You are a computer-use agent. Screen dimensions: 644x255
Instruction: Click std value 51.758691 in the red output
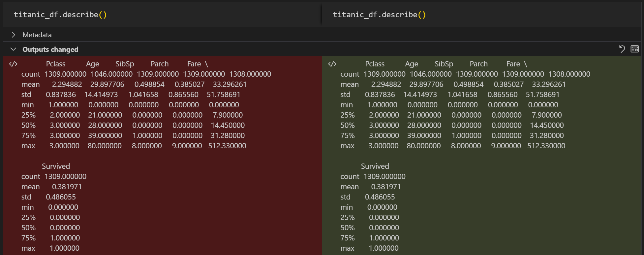click(x=224, y=94)
